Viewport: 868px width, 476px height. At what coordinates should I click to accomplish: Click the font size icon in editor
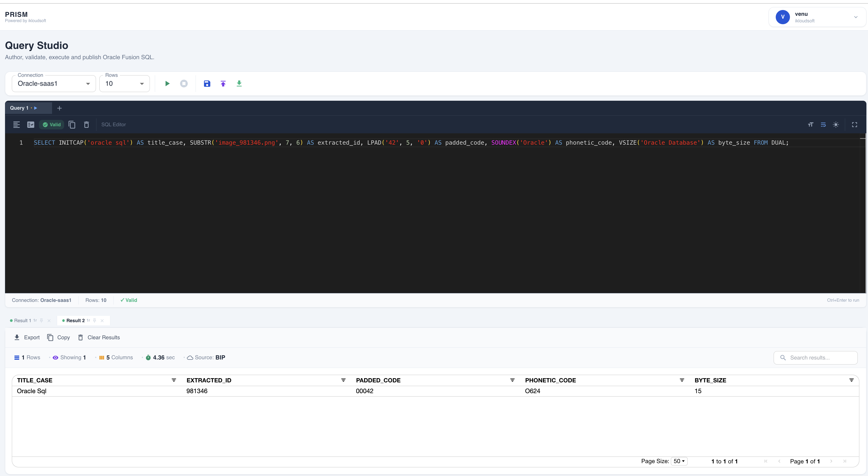810,125
